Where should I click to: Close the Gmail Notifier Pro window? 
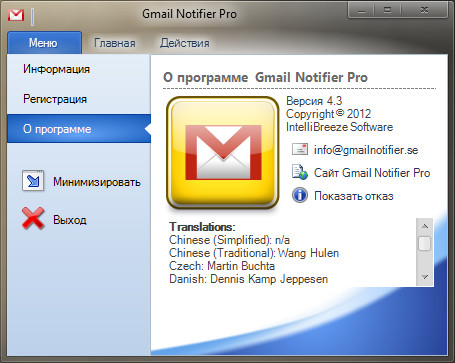point(424,10)
